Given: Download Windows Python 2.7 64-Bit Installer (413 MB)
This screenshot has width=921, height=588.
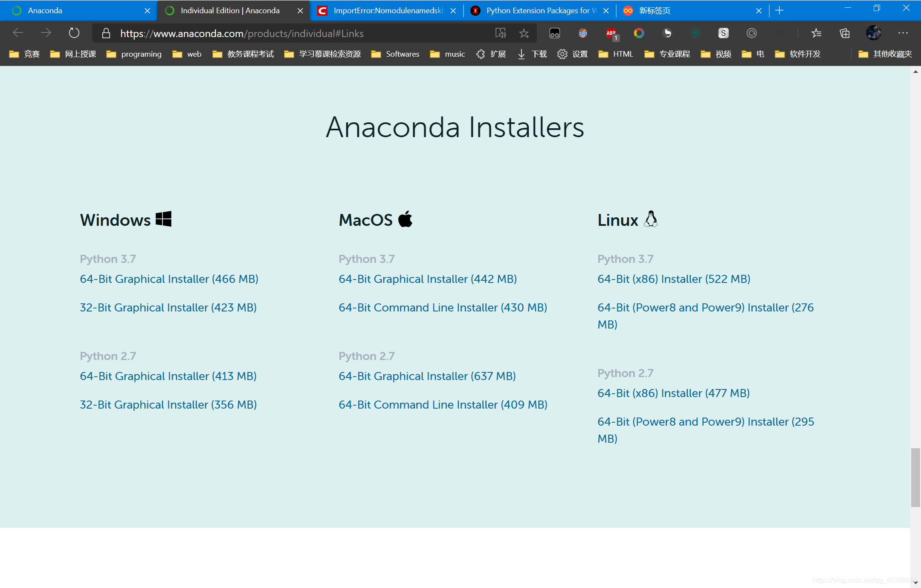Looking at the screenshot, I should (x=168, y=376).
